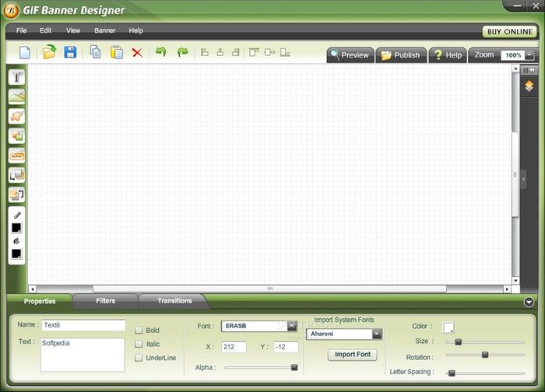Click the bring forward layer-order icon
The image size is (545, 392).
(16, 175)
